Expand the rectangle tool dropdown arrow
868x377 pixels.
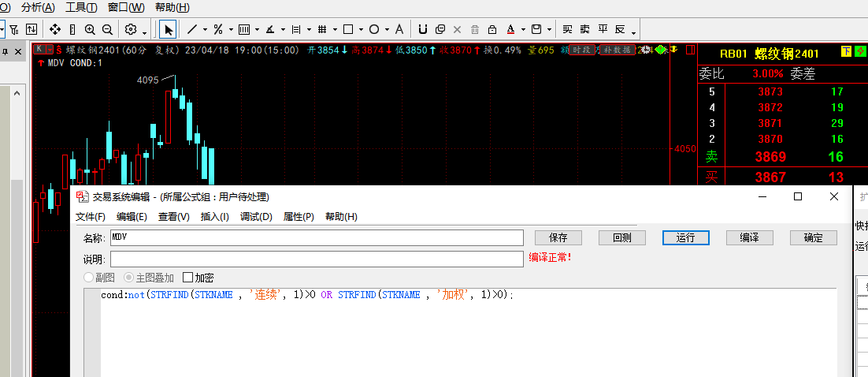[361, 29]
